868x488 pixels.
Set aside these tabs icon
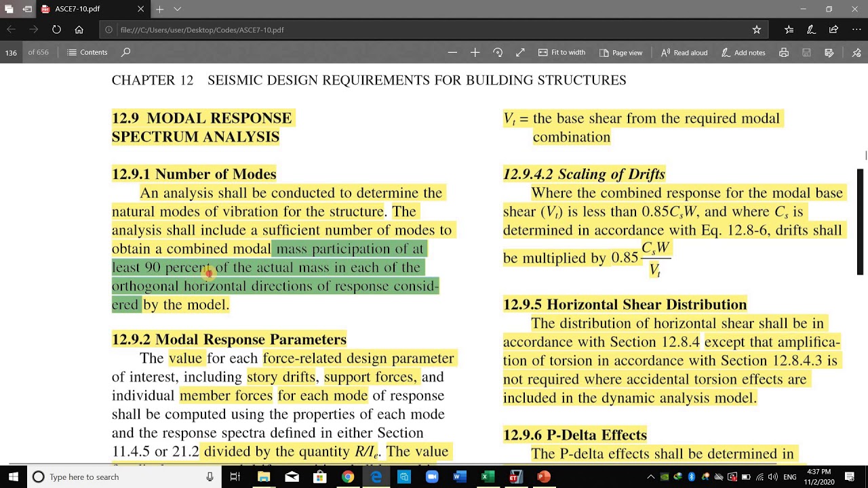point(26,9)
